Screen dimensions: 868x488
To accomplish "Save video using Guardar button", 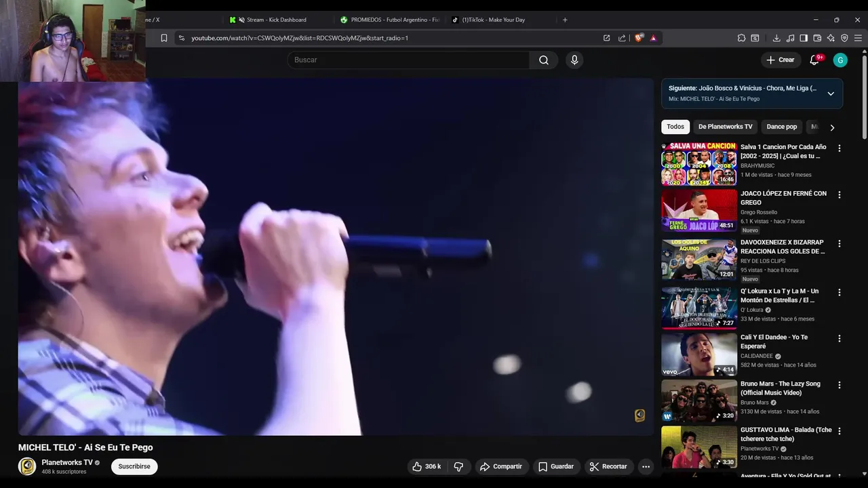I will [x=556, y=466].
